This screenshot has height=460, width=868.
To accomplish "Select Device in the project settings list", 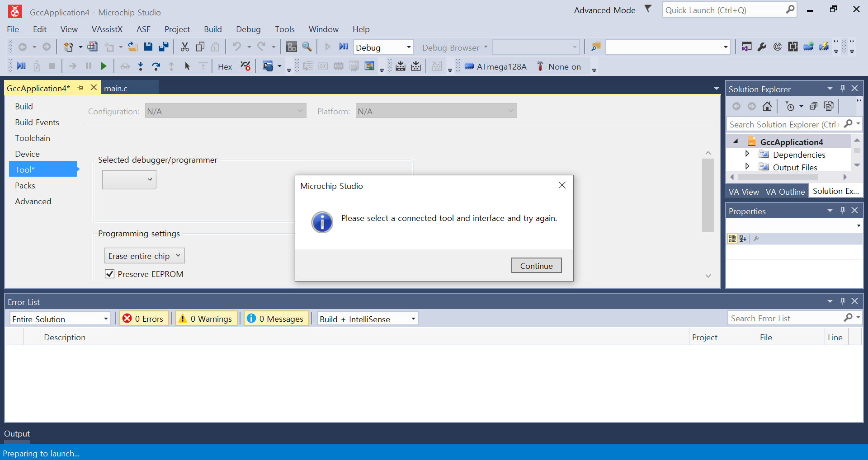I will click(x=27, y=154).
